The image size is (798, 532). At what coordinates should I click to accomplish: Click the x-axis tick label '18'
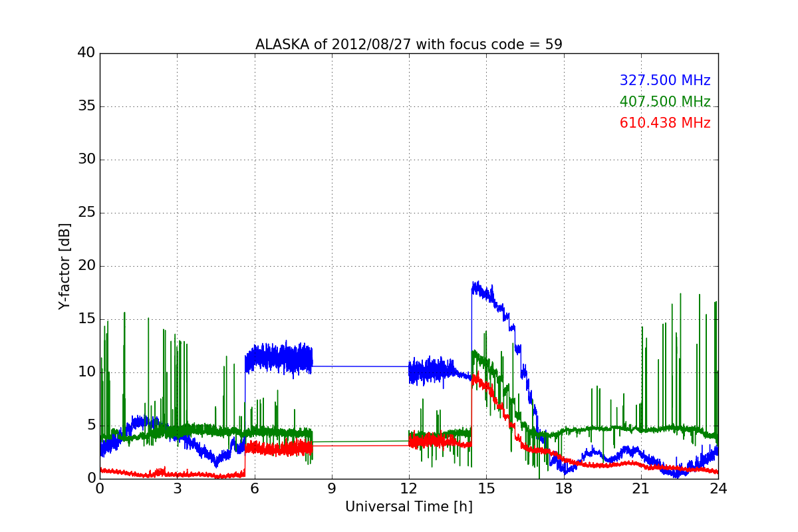pyautogui.click(x=564, y=488)
